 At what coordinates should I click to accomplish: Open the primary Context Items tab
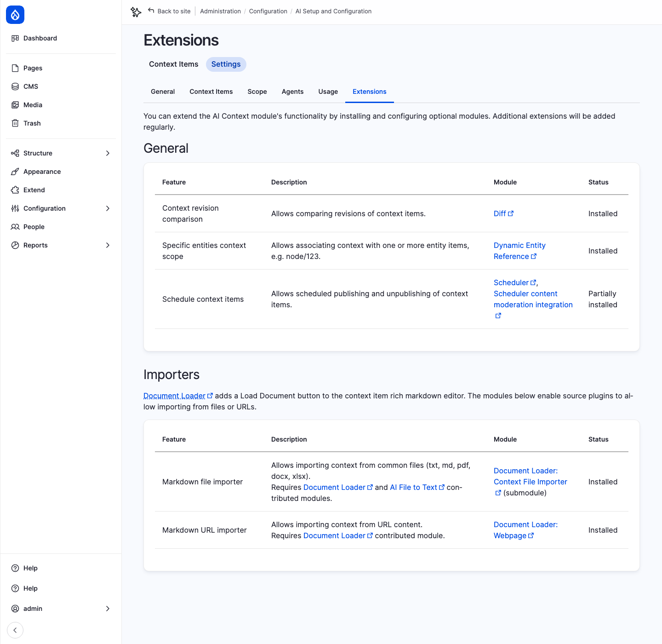click(174, 64)
